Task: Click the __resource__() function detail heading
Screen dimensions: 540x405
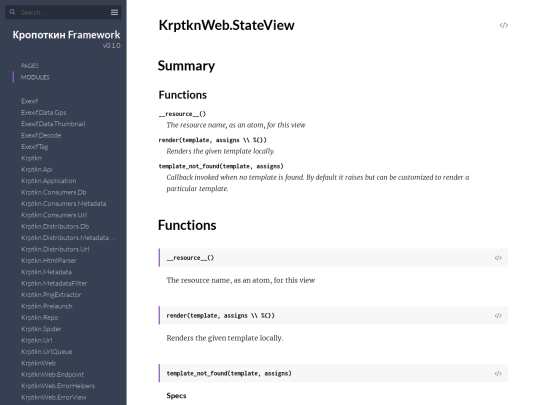Action: pos(190,258)
